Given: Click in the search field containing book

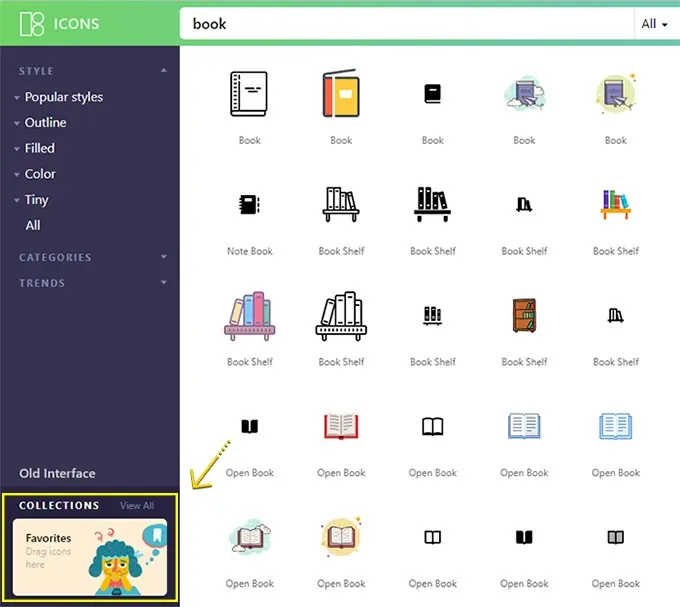Looking at the screenshot, I should [x=407, y=24].
